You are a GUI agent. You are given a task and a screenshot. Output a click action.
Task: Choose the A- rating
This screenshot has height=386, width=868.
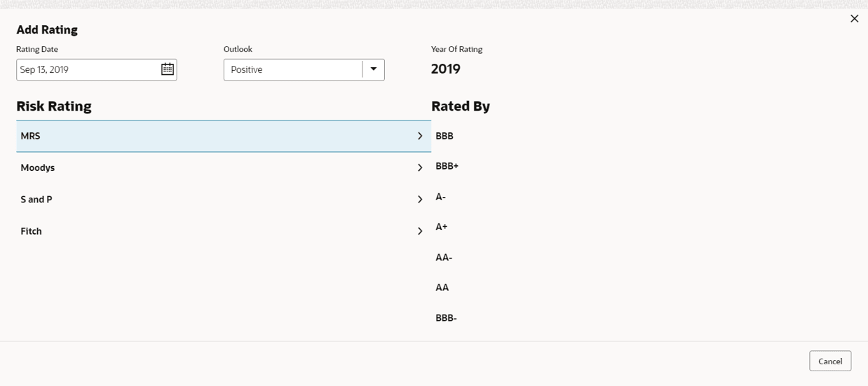point(440,197)
